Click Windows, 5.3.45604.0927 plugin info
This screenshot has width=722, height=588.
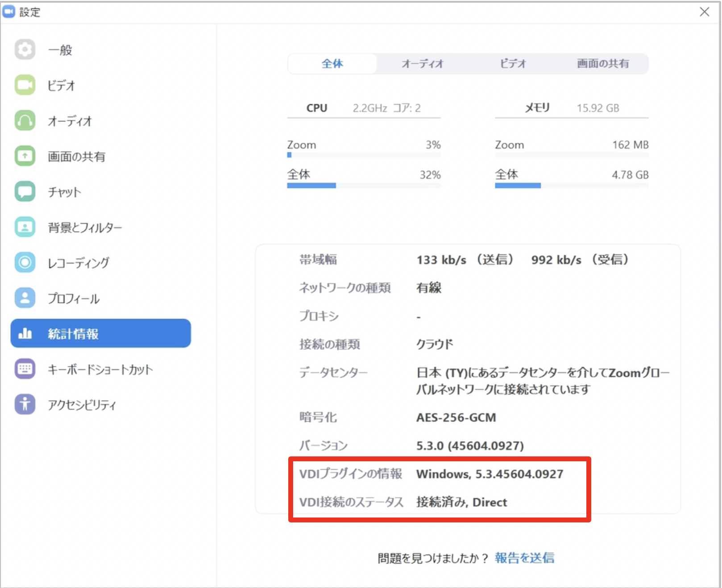[490, 474]
